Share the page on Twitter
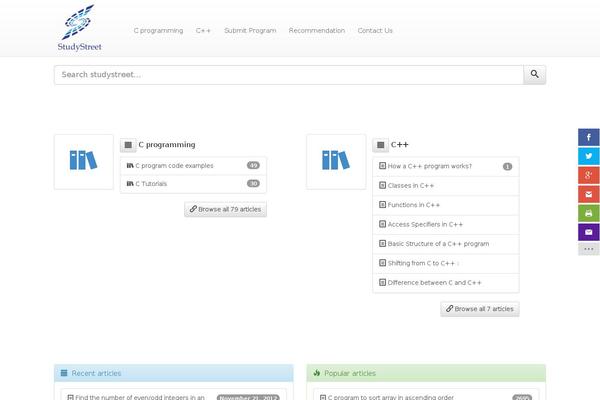This screenshot has width=600, height=400. [589, 156]
